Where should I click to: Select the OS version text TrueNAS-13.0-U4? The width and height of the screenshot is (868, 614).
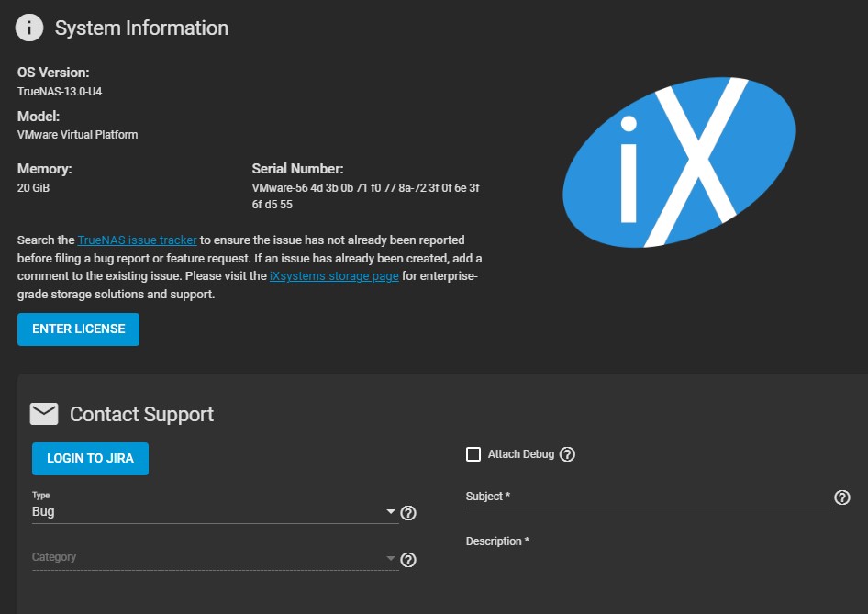(60, 92)
